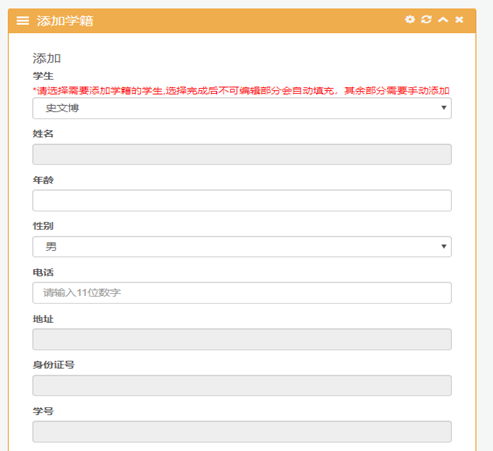Screen dimensions: 493x451
Task: Click the 学生 field label
Action: pyautogui.click(x=43, y=76)
